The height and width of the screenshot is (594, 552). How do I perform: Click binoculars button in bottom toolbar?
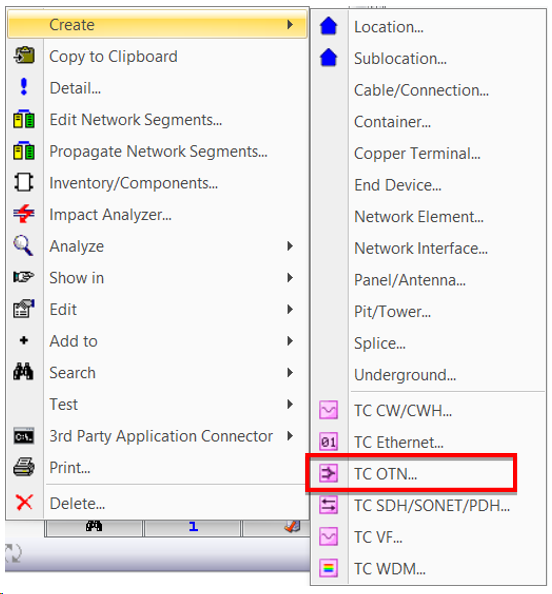pyautogui.click(x=94, y=527)
